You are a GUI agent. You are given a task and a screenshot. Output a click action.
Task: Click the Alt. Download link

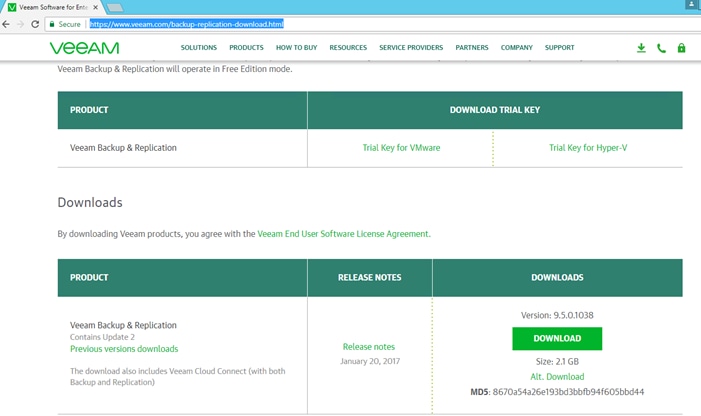[x=557, y=376]
